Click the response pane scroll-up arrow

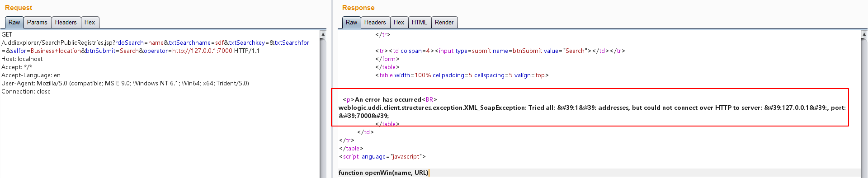[864, 34]
